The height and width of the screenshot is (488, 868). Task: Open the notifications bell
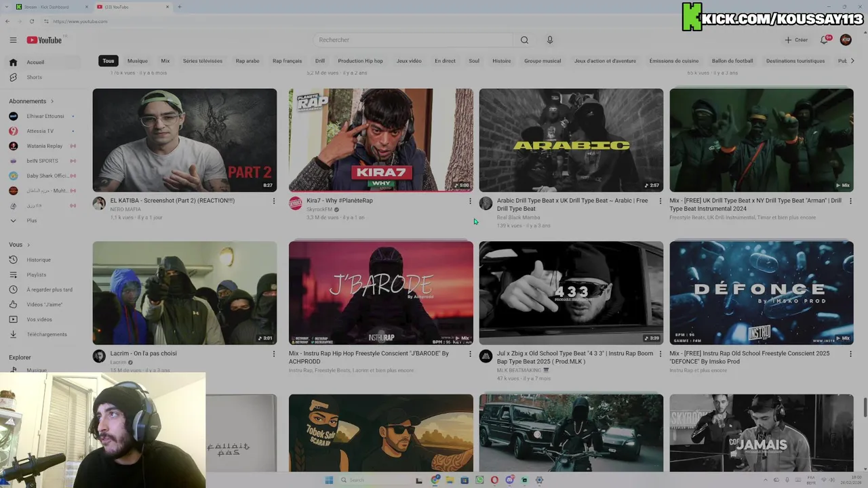(825, 40)
